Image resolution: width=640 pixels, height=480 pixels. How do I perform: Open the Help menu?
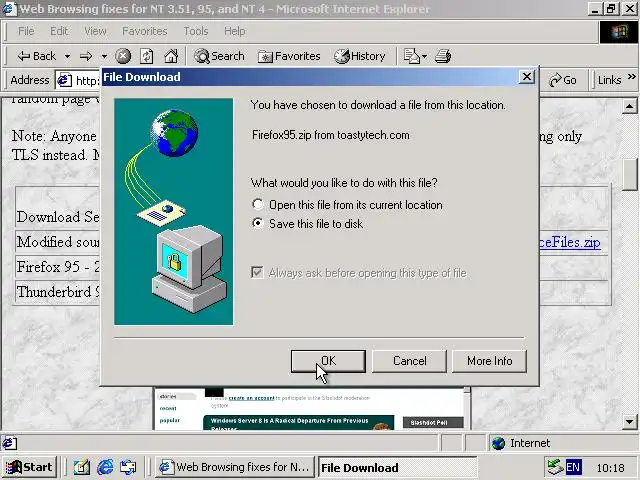(x=235, y=31)
